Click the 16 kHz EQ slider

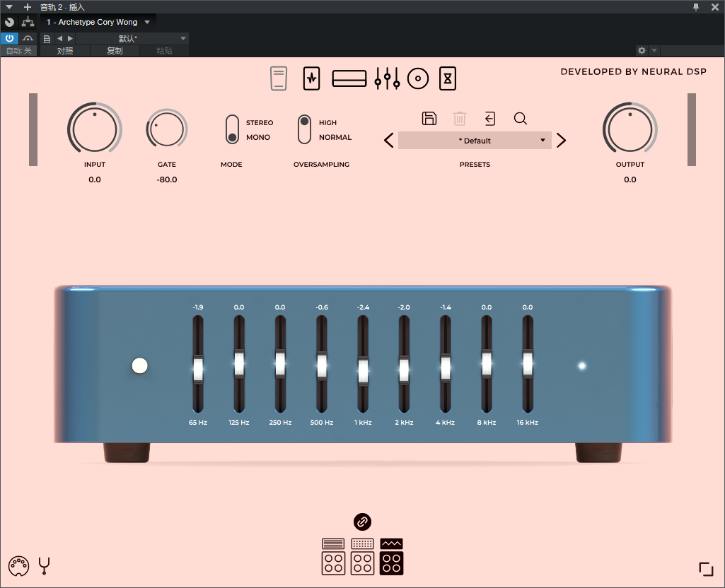tap(528, 364)
